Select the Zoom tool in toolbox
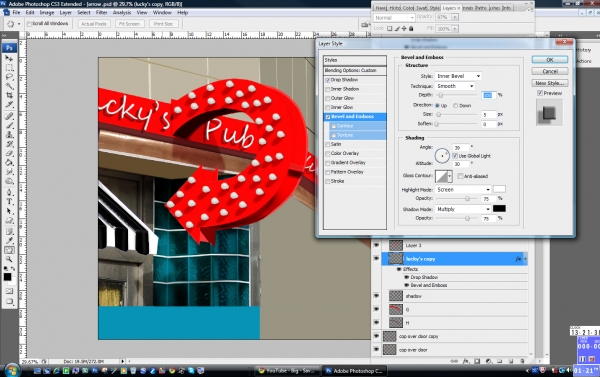Viewport: 600px width, 377px height. (x=9, y=259)
